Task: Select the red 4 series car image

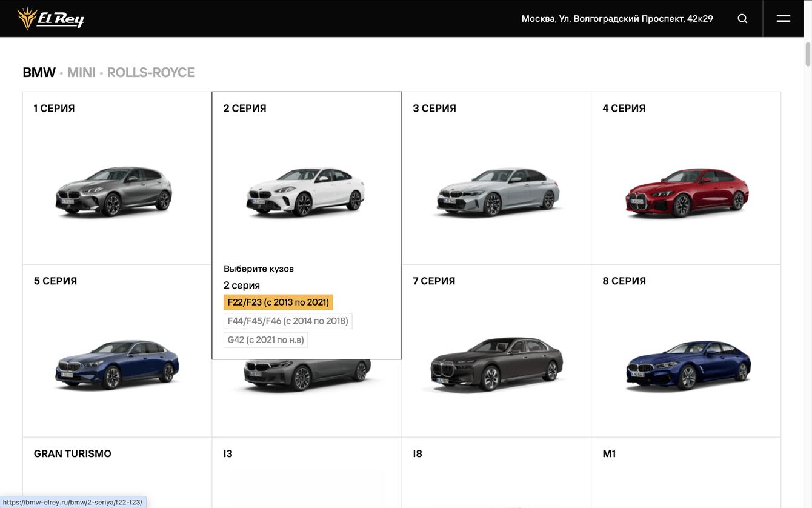Action: coord(687,193)
